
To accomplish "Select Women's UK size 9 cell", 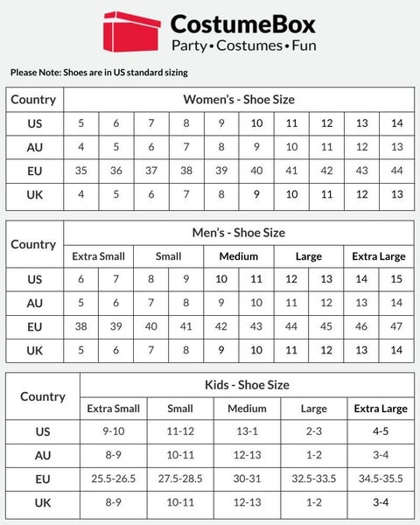I will (x=256, y=194).
